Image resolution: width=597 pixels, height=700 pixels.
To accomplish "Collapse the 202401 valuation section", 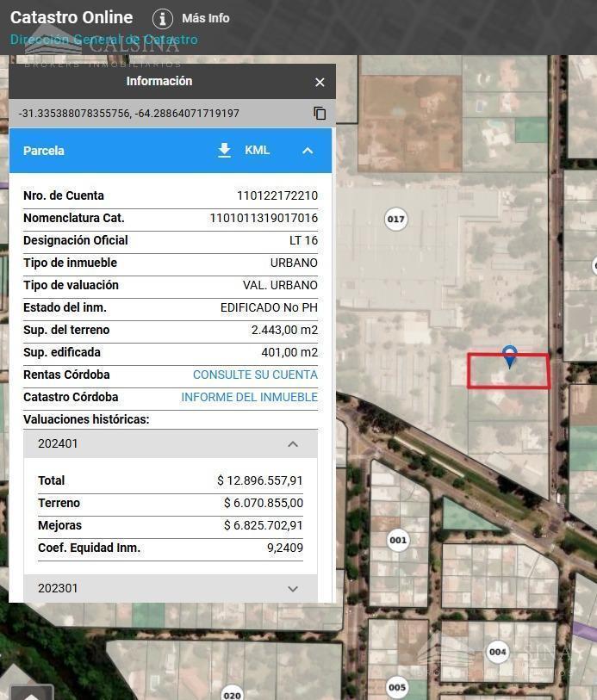I will tap(293, 443).
